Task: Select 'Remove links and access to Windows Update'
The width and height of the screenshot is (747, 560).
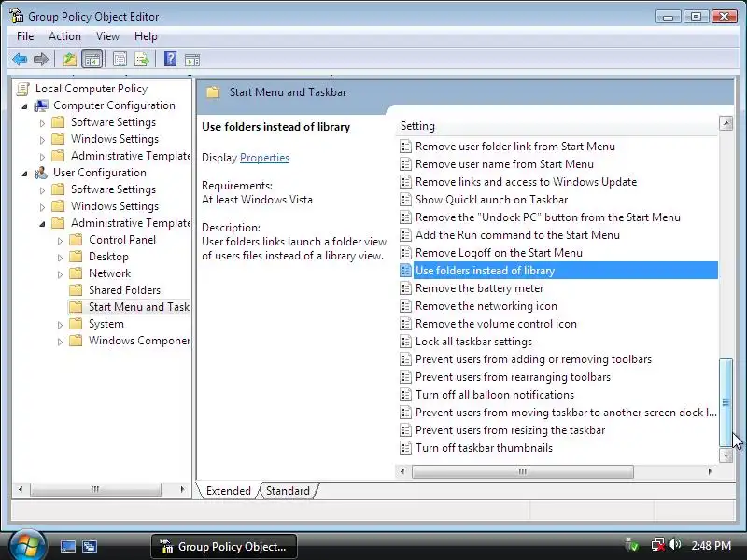Action: point(526,182)
